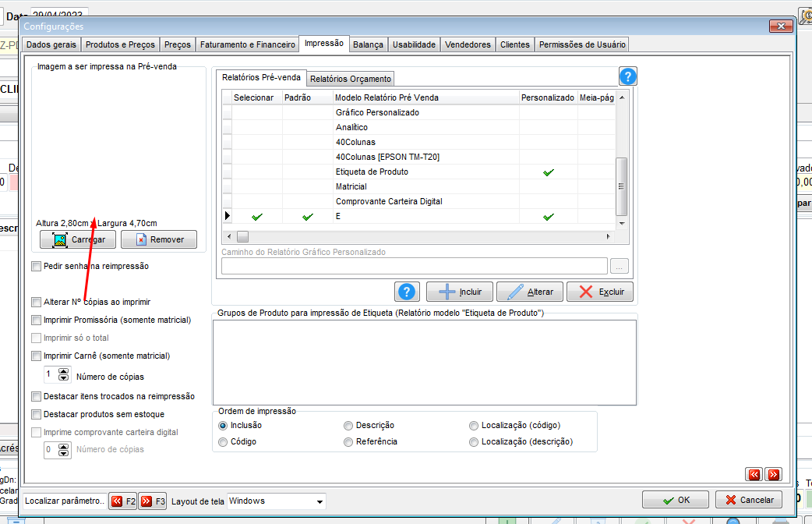The image size is (812, 524).
Task: Cancel the Configurações dialog
Action: (x=749, y=500)
